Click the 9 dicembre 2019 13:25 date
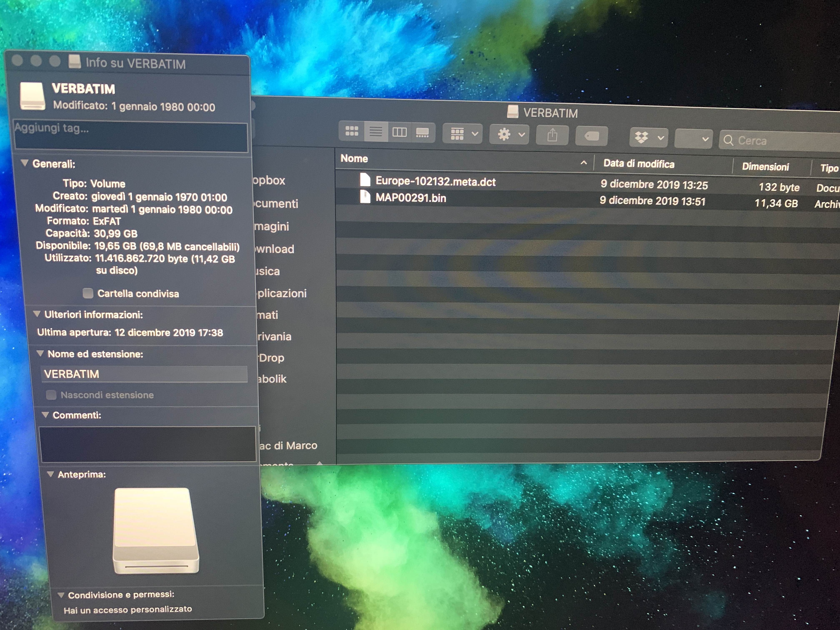Image resolution: width=840 pixels, height=630 pixels. 654,185
